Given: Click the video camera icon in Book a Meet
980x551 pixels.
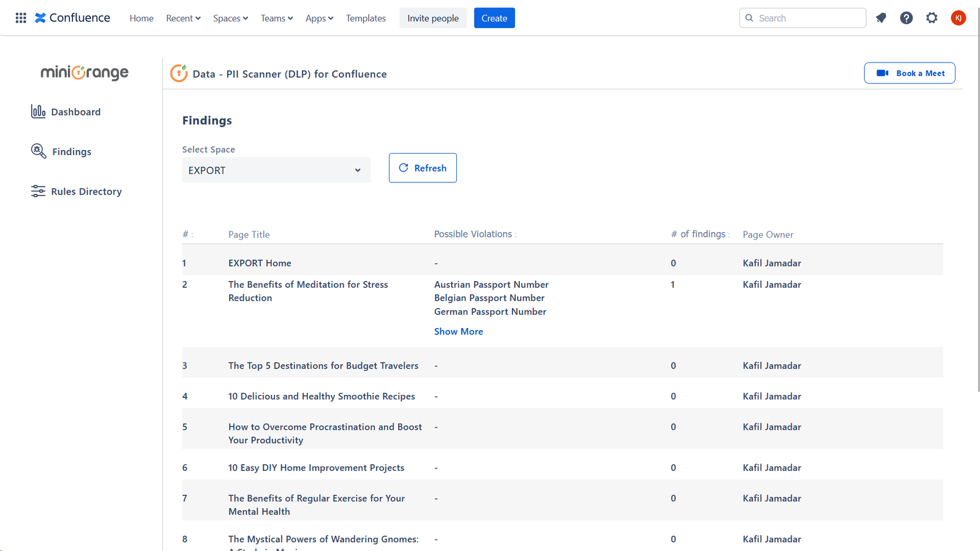Looking at the screenshot, I should (x=883, y=73).
